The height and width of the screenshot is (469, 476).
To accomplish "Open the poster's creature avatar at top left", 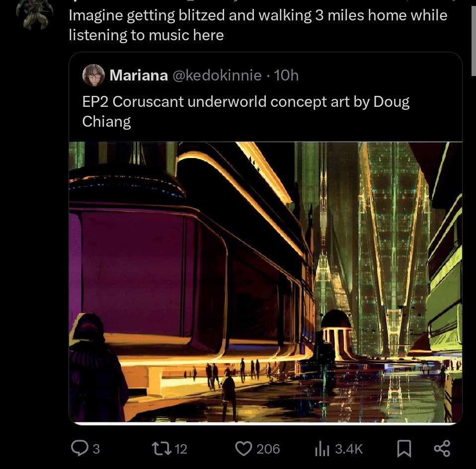I will coord(35,14).
